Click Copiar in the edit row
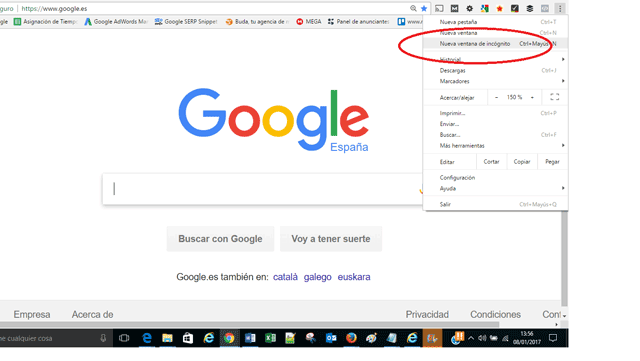The height and width of the screenshot is (361, 640). coord(522,162)
